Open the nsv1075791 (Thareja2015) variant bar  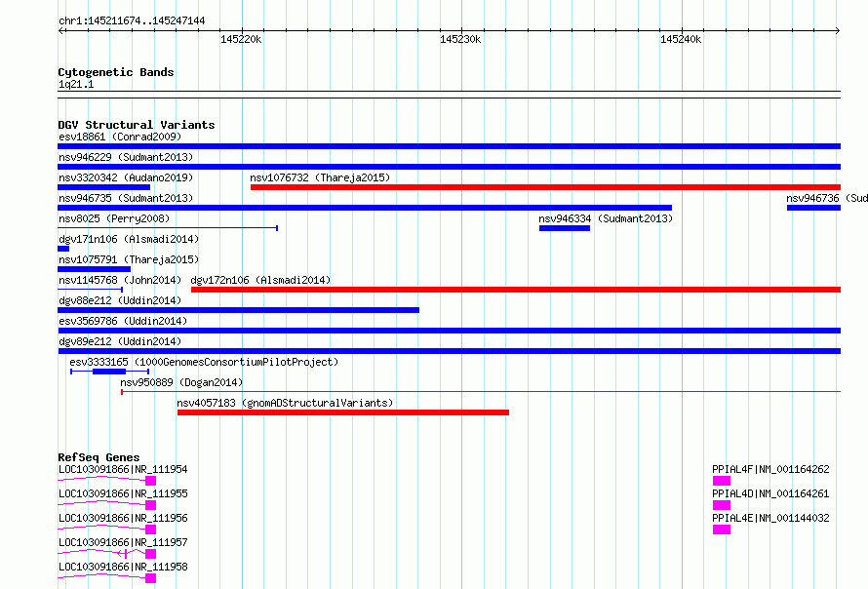pyautogui.click(x=94, y=269)
